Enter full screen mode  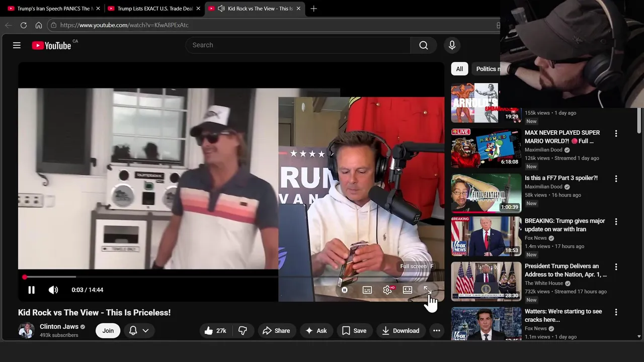(427, 290)
